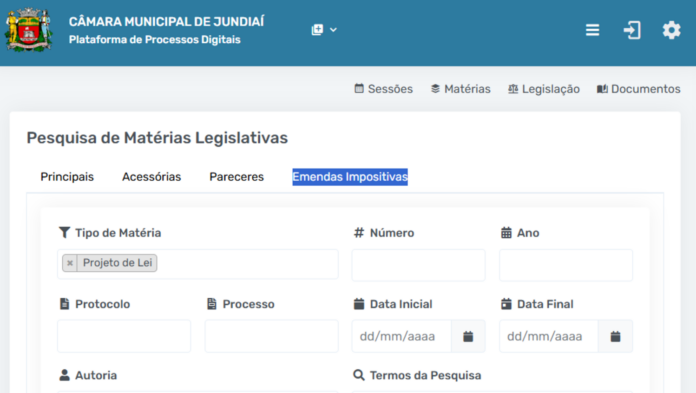Remove the Projeto de Lei tag
The height and width of the screenshot is (393, 696).
click(x=70, y=263)
